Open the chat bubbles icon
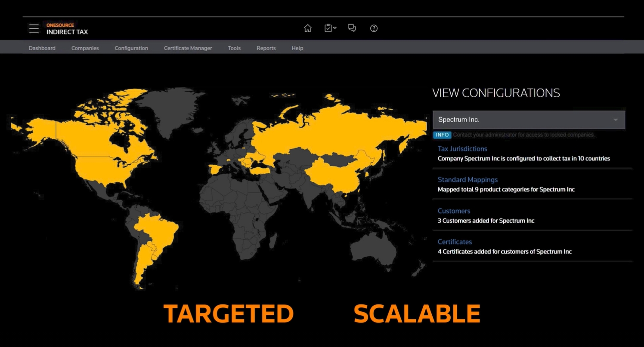The image size is (644, 347). pyautogui.click(x=352, y=28)
